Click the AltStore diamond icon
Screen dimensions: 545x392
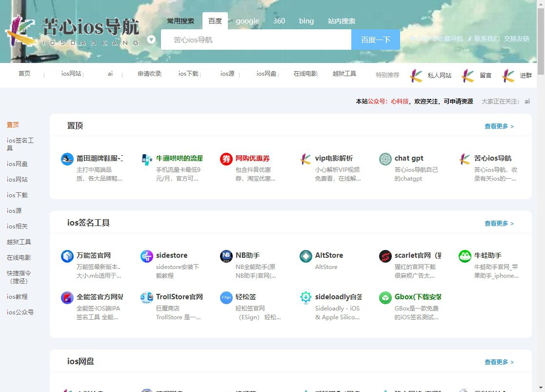click(306, 256)
